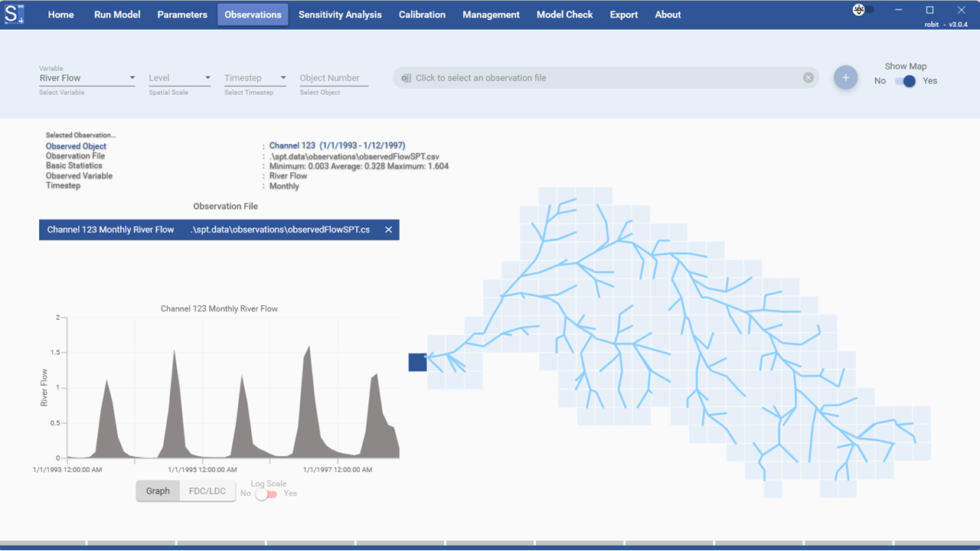Remove Channel 123 Monthly River Flow entry
The image size is (980, 551).
[x=388, y=230]
